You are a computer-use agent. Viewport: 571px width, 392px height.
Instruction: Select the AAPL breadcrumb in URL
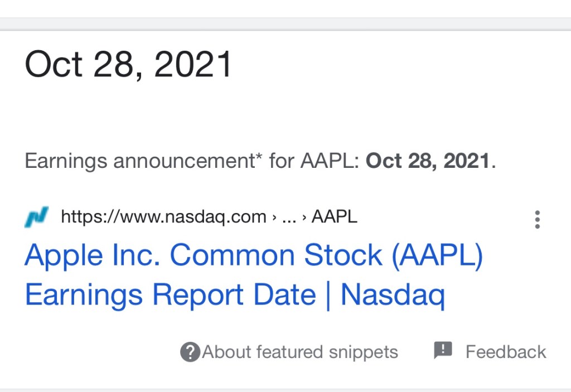[x=335, y=216]
